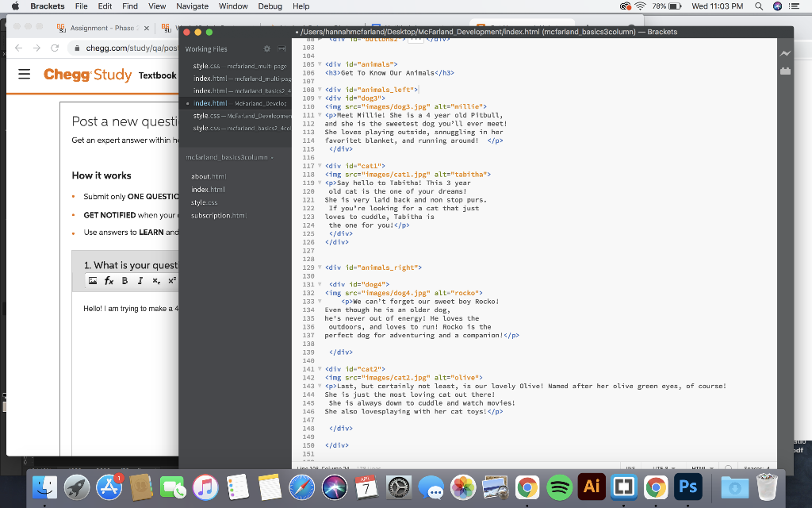Open the Chegg hamburger menu

[x=25, y=74]
